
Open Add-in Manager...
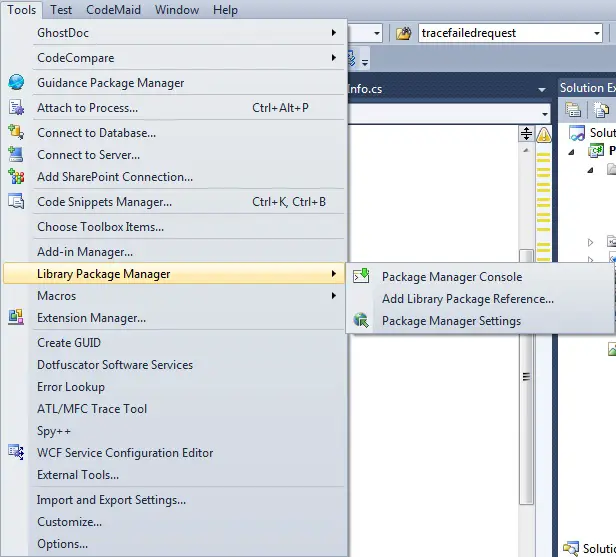175,251
